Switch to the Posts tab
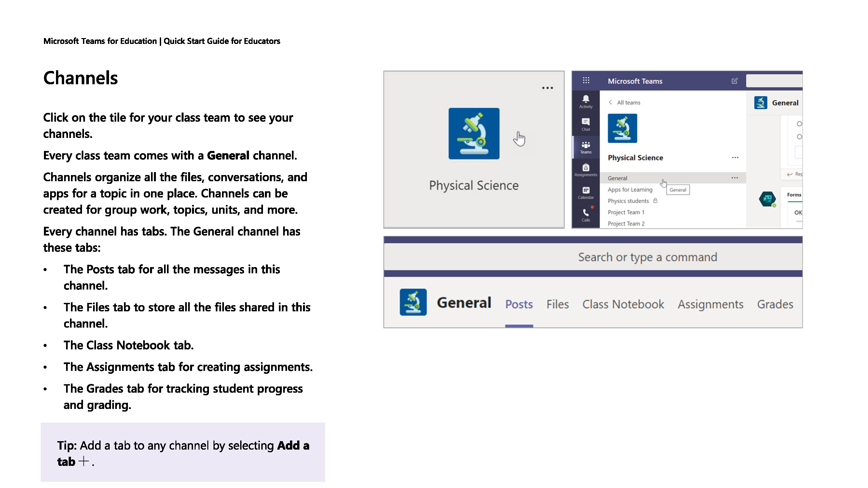 pyautogui.click(x=518, y=304)
